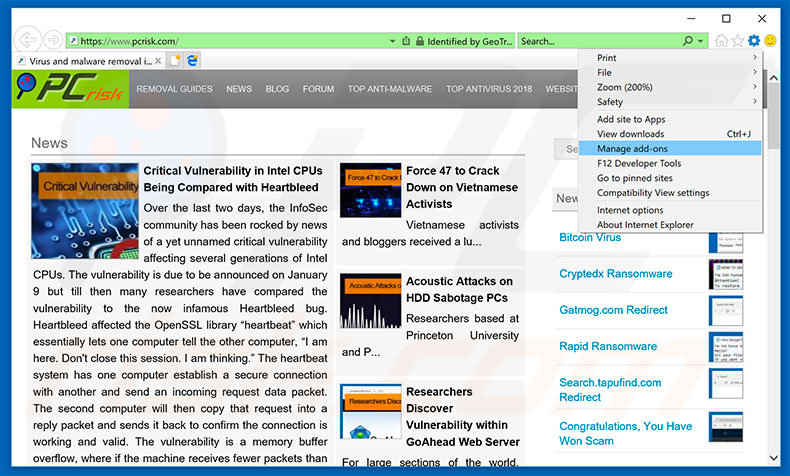Screen dimensions: 790x476
Task: Click the Favorites star icon
Action: click(738, 41)
